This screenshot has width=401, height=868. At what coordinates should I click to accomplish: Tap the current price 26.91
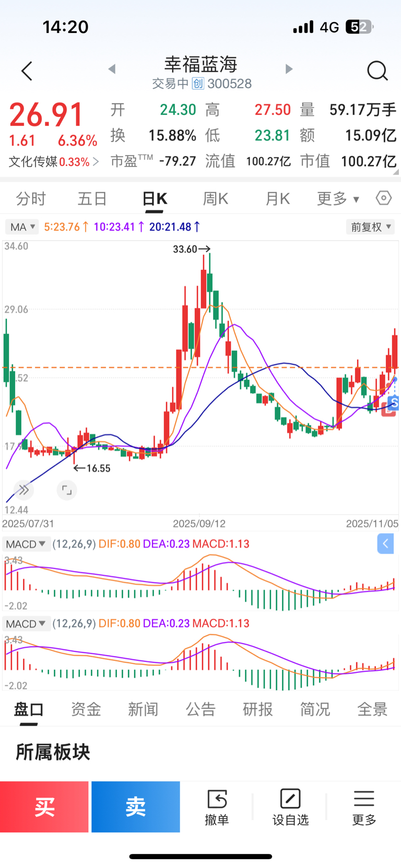point(46,115)
